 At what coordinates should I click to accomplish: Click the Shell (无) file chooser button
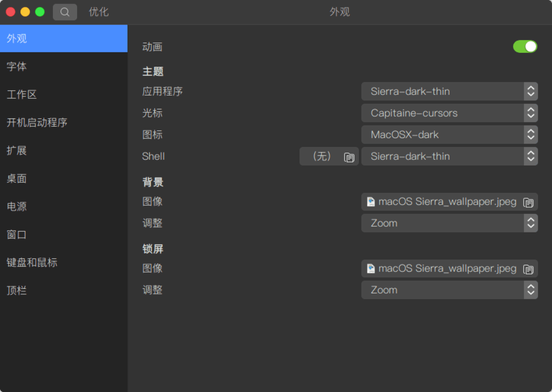[x=329, y=156]
